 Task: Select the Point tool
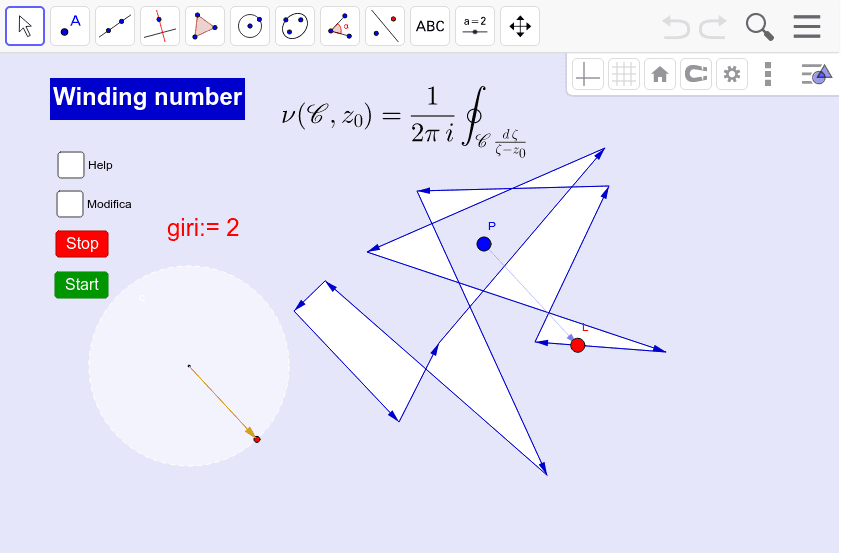click(70, 26)
